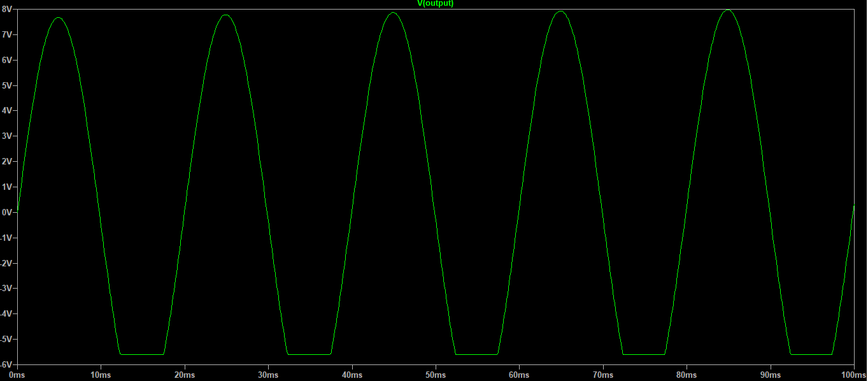The height and width of the screenshot is (381, 868).
Task: Click the V(output) trace label
Action: pos(435,4)
